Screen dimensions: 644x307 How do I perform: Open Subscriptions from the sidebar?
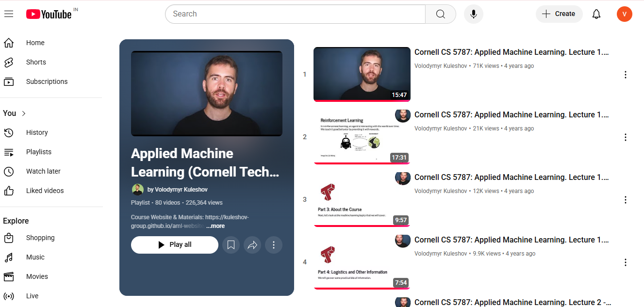tap(47, 81)
